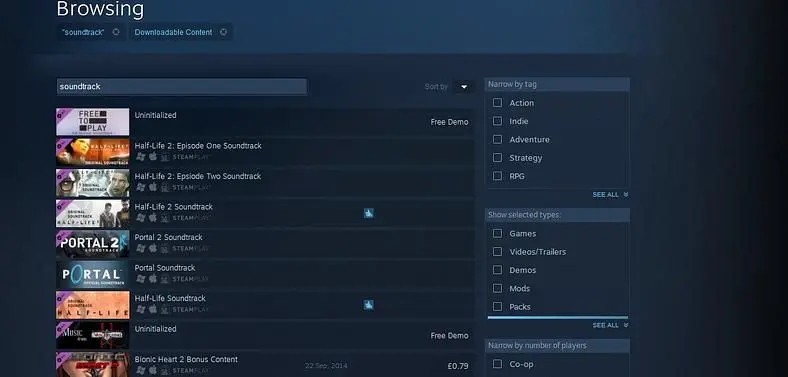Open the Portal Soundtrack thumbnail

[x=92, y=274]
